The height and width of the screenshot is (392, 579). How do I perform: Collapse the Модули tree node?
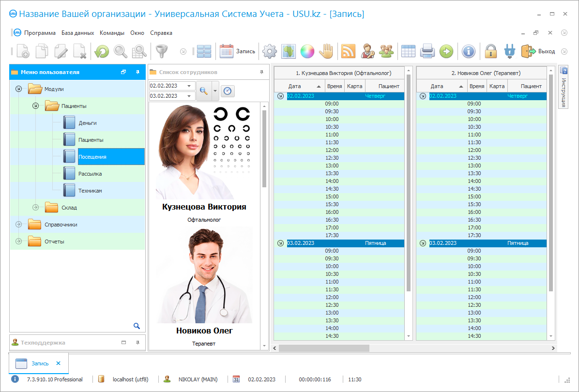18,89
